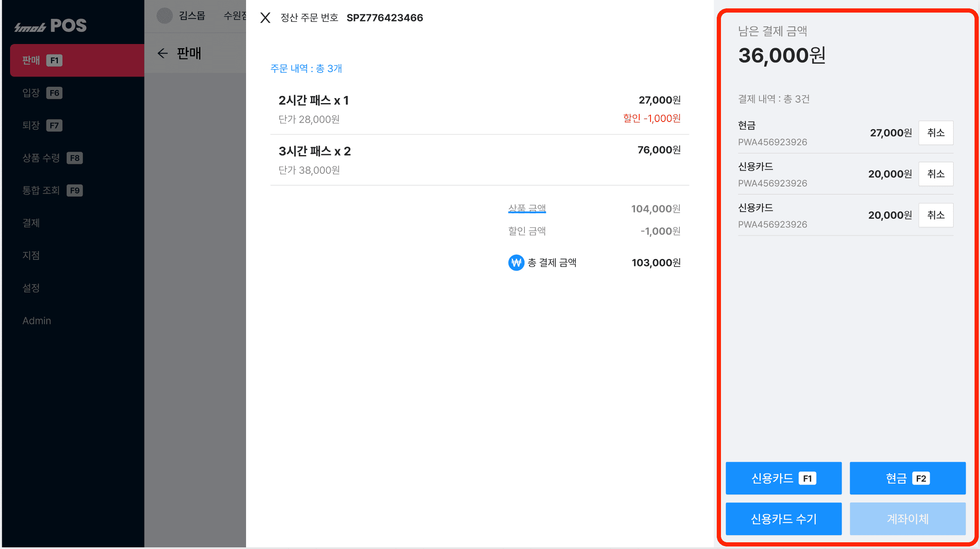The width and height of the screenshot is (980, 549).
Task: Open 지점 sidebar entry
Action: pos(31,255)
